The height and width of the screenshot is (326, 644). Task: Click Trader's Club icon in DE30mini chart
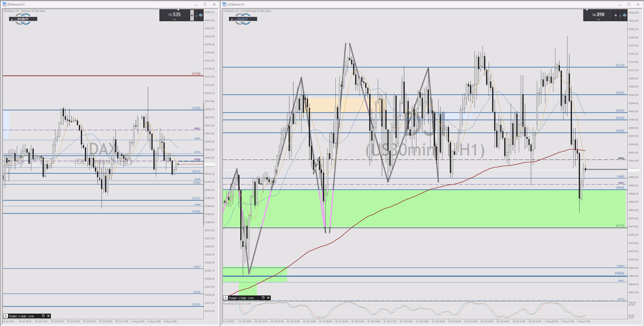[x=6, y=316]
